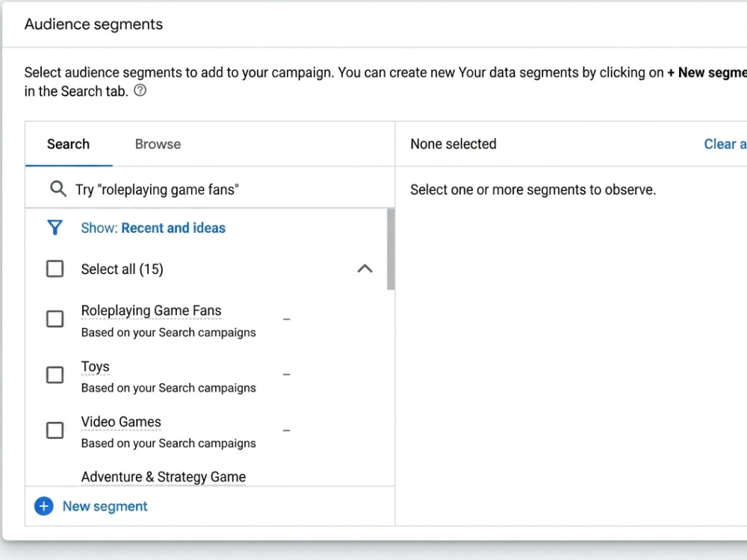This screenshot has height=560, width=747.
Task: Click the magnifier search icon
Action: [58, 189]
